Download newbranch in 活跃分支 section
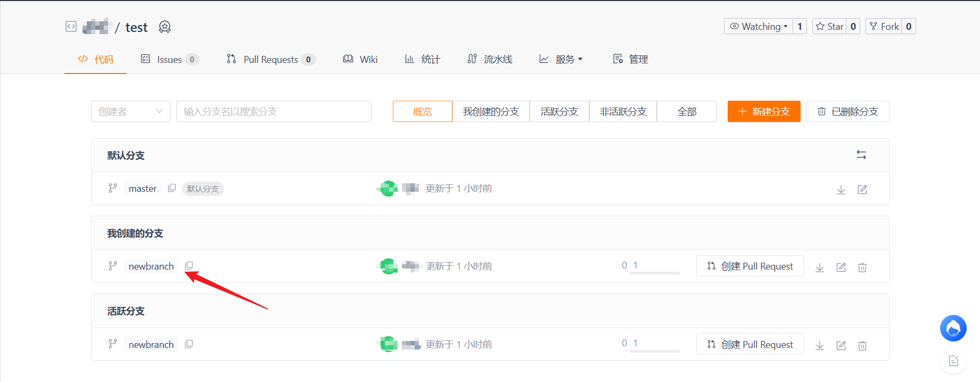The height and width of the screenshot is (382, 980). 820,346
